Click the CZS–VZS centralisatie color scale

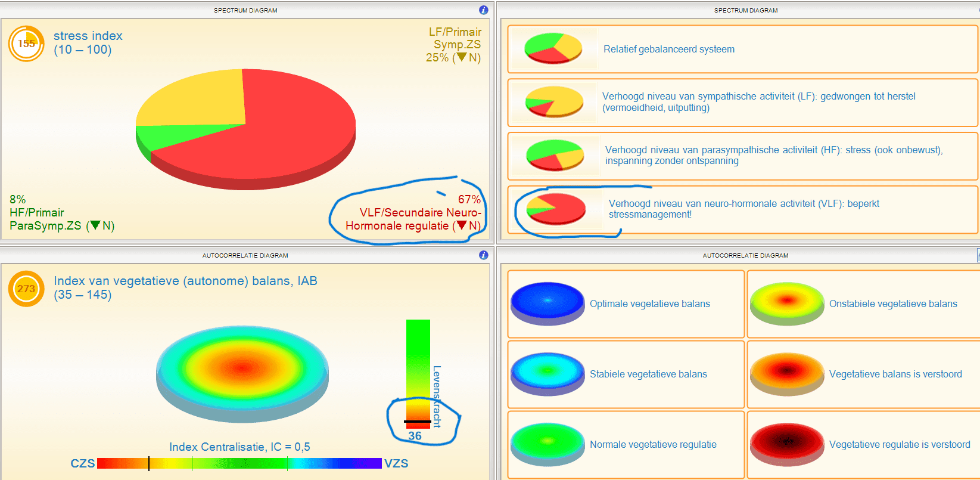pyautogui.click(x=239, y=463)
